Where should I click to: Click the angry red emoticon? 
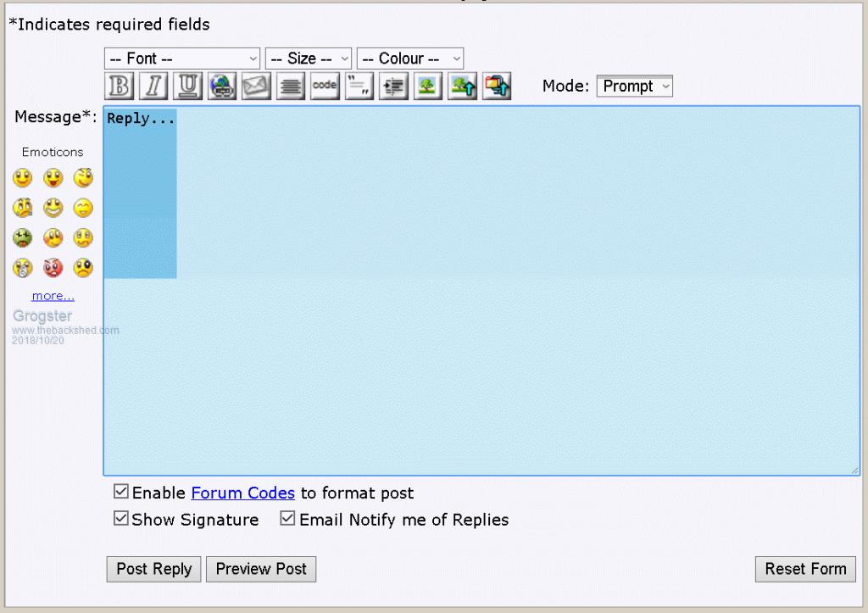[x=53, y=268]
